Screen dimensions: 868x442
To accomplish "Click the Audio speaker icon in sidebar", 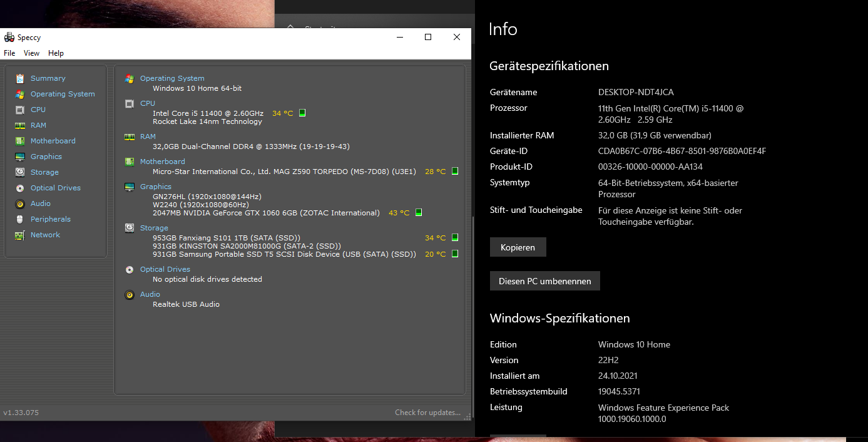I will click(x=20, y=203).
